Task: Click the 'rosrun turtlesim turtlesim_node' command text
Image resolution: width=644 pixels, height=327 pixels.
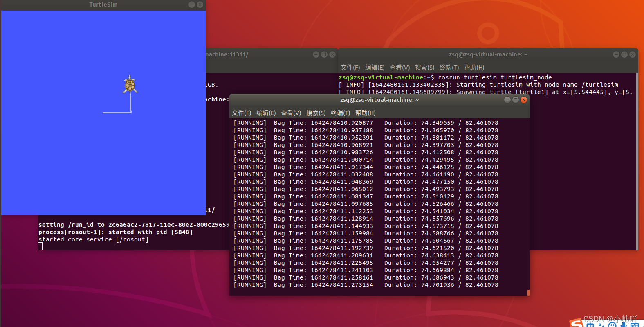Action: (495, 77)
